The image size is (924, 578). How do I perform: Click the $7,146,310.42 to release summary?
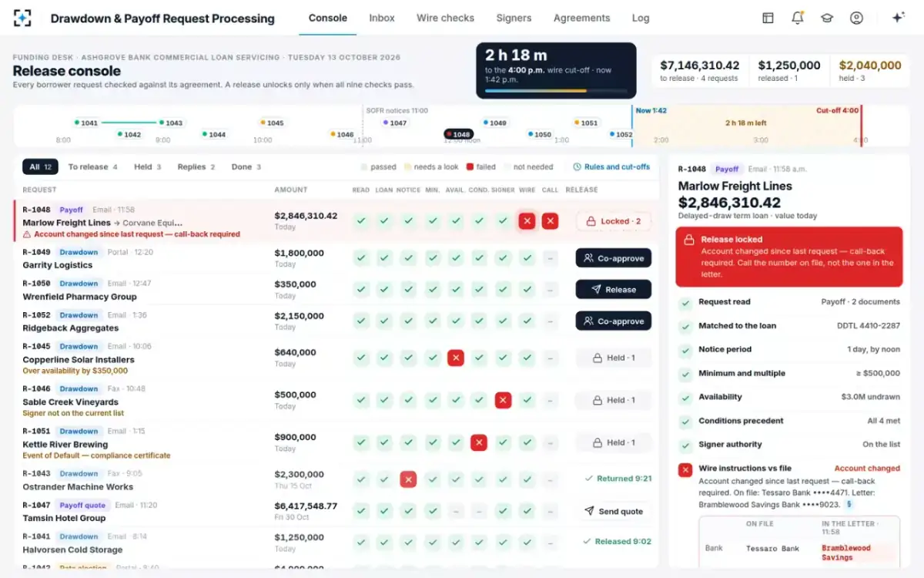pyautogui.click(x=699, y=70)
